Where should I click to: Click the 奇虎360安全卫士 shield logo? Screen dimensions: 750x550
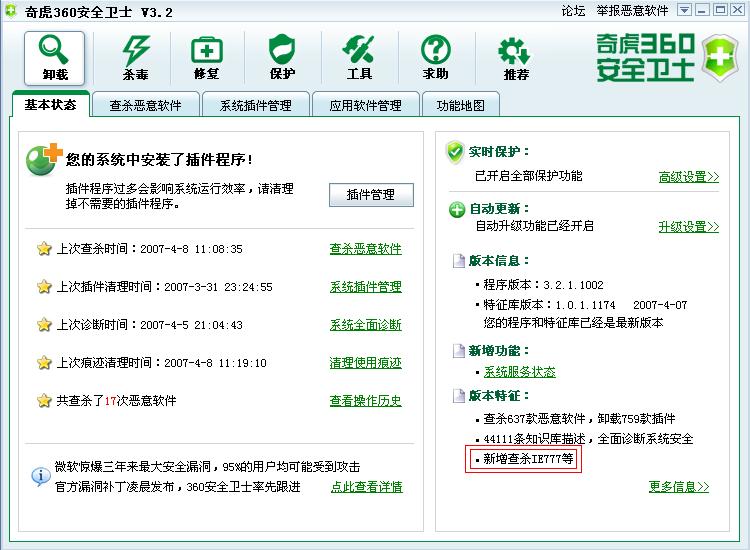[x=720, y=58]
